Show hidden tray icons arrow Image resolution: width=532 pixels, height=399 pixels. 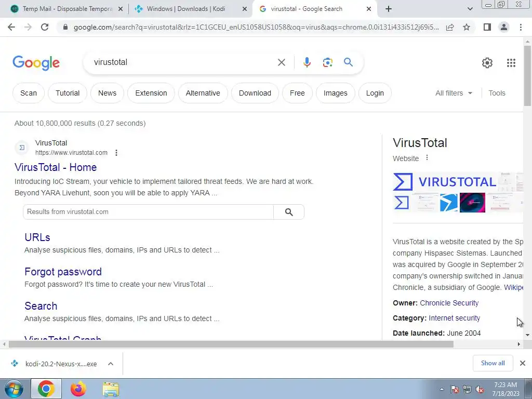(442, 390)
